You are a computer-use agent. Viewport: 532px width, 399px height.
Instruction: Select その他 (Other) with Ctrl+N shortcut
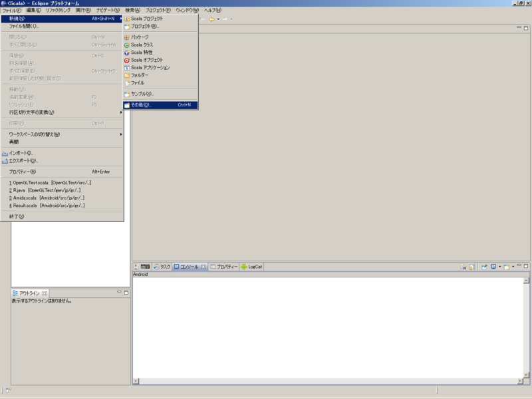144,104
